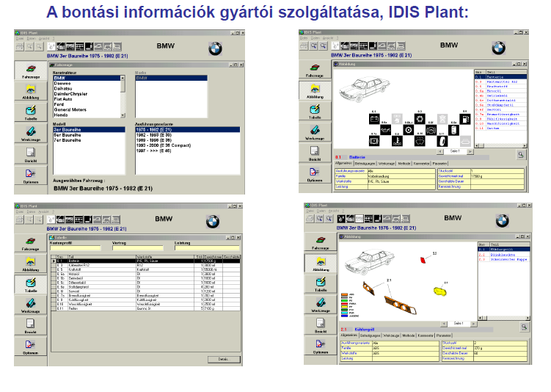Click the battery pictogram 0.1 in the illustration
Screen dimensions: 551x392
374,119
